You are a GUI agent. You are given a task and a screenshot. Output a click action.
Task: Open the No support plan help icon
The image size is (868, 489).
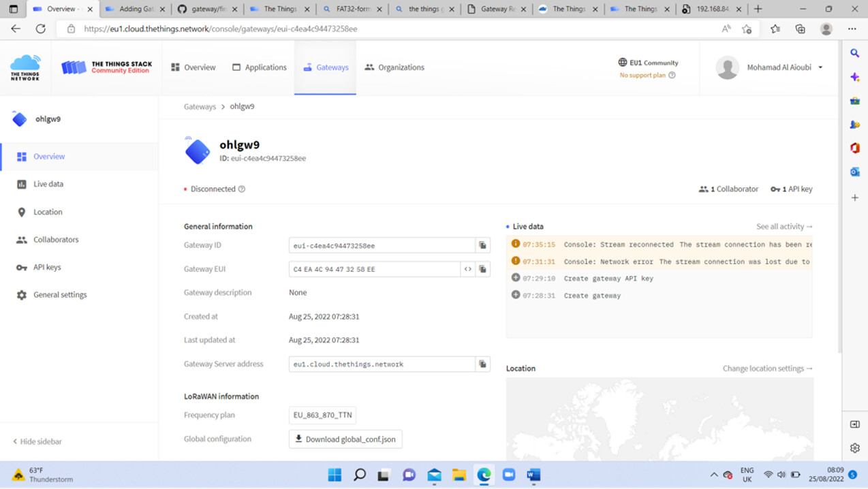click(x=672, y=76)
